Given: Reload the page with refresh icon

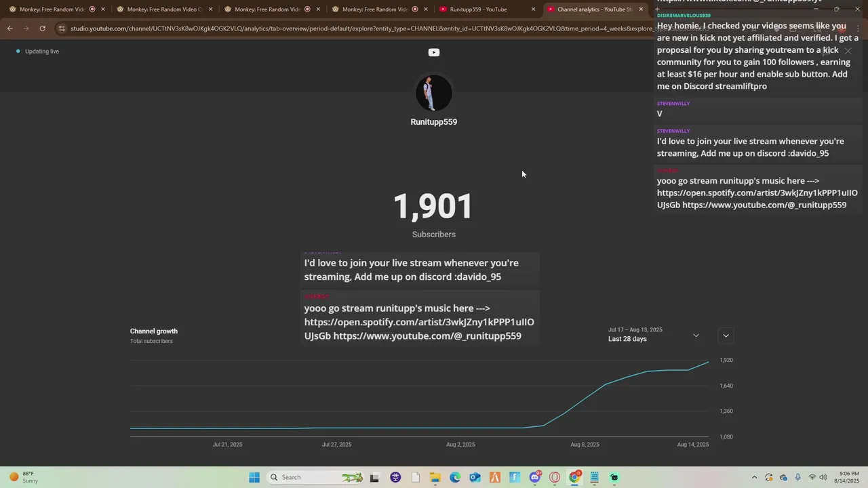Looking at the screenshot, I should pyautogui.click(x=42, y=28).
